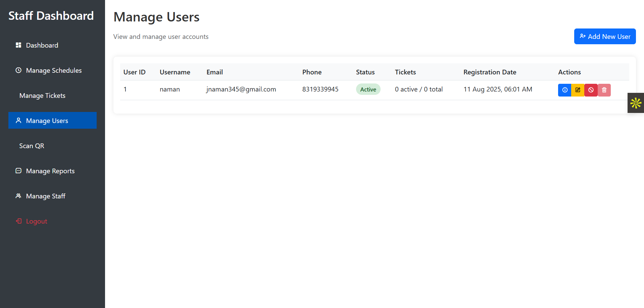The width and height of the screenshot is (644, 308).
Task: Click the Username column header
Action: 175,72
